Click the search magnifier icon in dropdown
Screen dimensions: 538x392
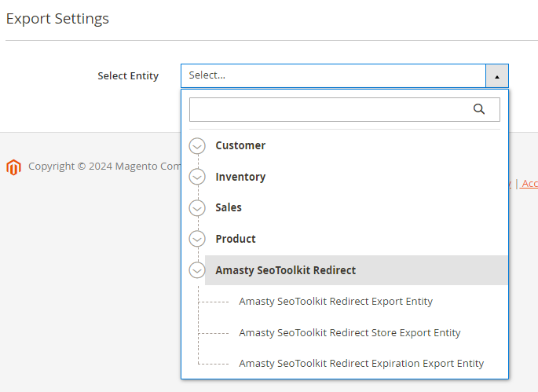479,109
